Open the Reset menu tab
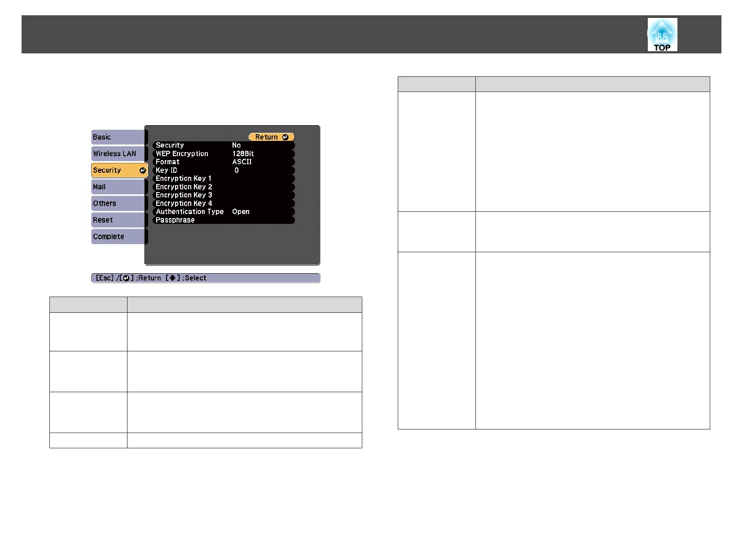This screenshot has width=756, height=534. pyautogui.click(x=119, y=220)
